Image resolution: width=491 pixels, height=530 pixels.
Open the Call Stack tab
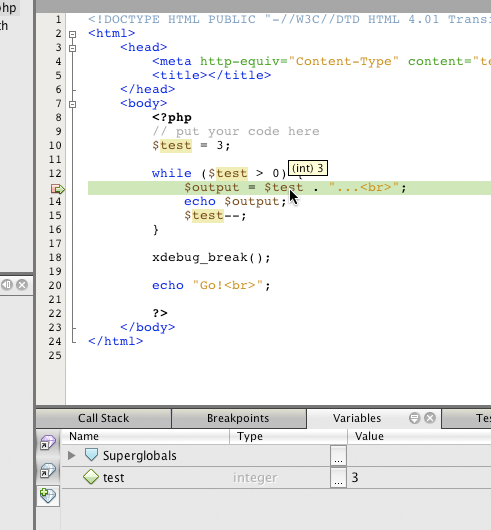103,418
